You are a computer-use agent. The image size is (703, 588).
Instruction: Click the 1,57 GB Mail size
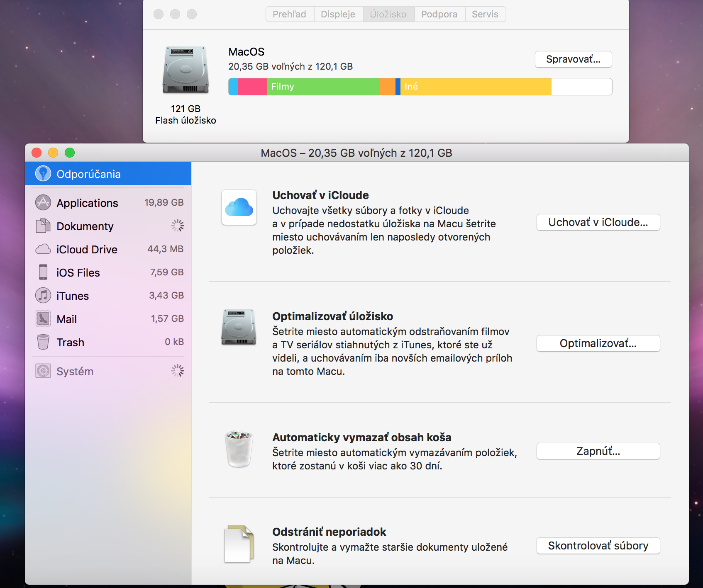pos(167,318)
